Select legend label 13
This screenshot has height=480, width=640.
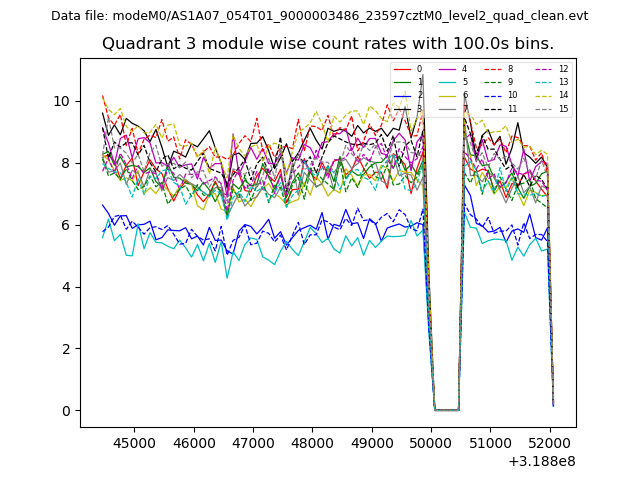(x=563, y=82)
